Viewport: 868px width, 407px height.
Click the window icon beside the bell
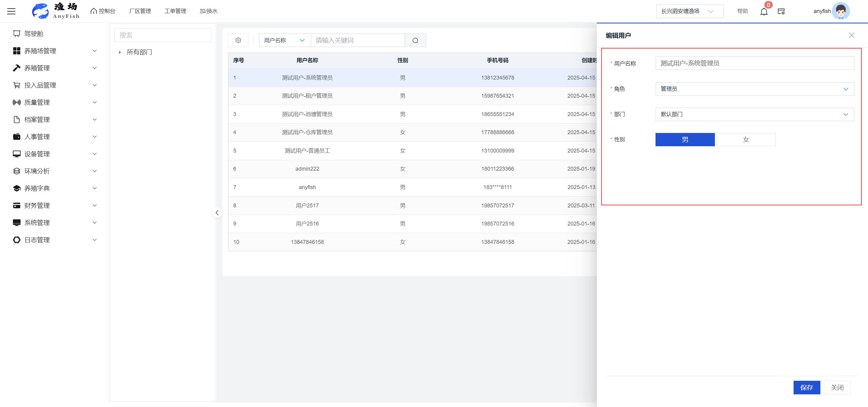[x=781, y=11]
